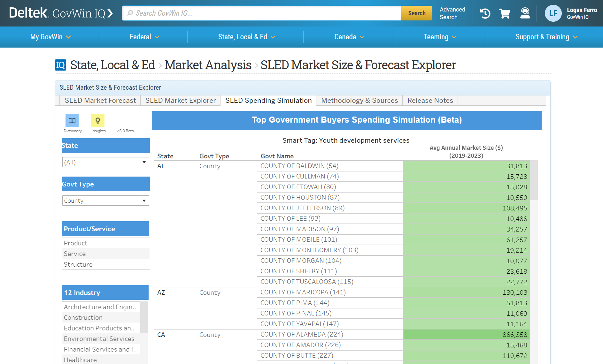Expand the State, Local & Ed menu
603x364 pixels.
[246, 37]
